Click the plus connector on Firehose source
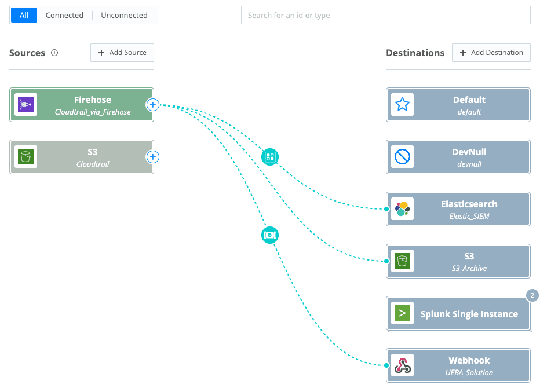 click(x=152, y=105)
